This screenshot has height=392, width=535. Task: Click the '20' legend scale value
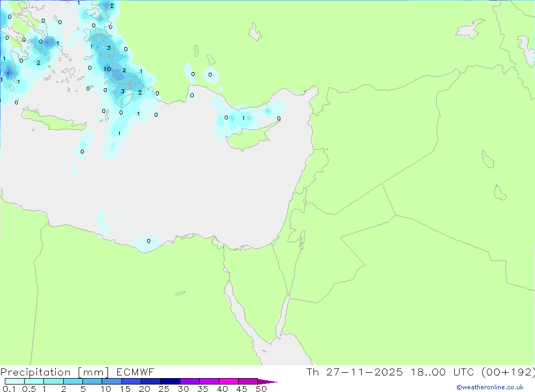(144, 389)
